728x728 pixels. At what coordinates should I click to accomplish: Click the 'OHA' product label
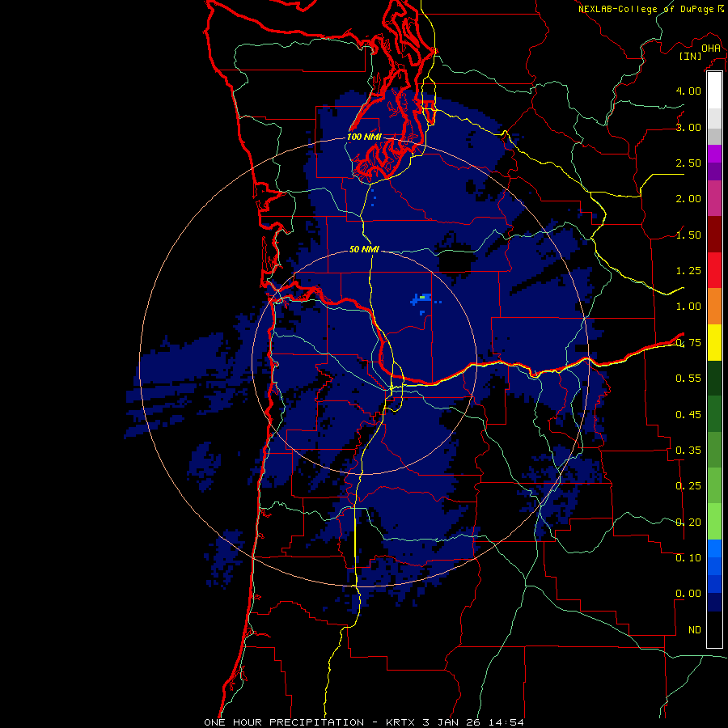pyautogui.click(x=711, y=49)
